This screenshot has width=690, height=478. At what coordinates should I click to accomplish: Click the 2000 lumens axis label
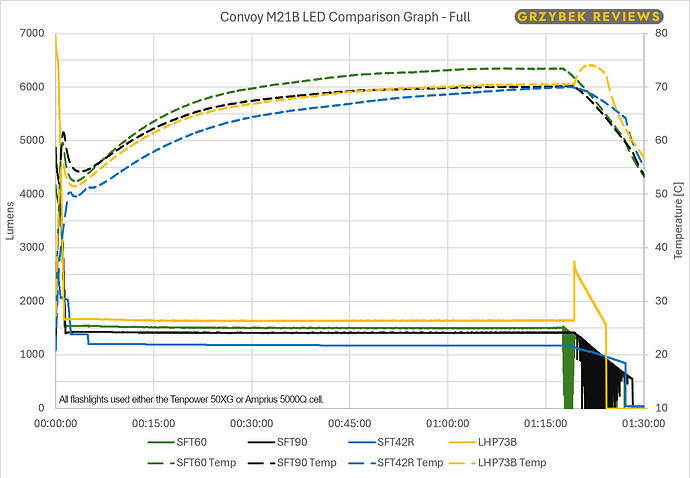click(x=32, y=301)
